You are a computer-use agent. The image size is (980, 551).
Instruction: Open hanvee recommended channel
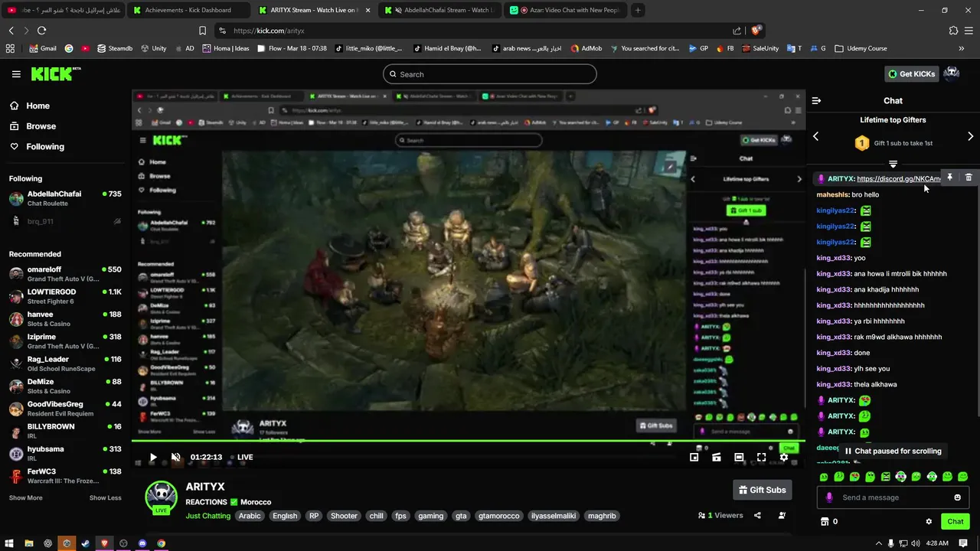(65, 319)
